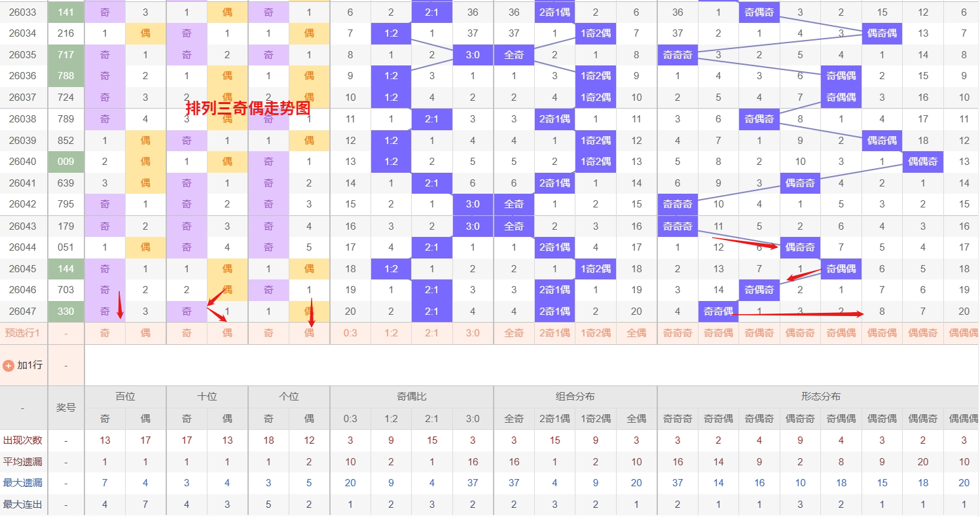Image resolution: width=980 pixels, height=517 pixels.
Task: Select 2奇1偶 in the 预选行1 row
Action: pyautogui.click(x=554, y=333)
